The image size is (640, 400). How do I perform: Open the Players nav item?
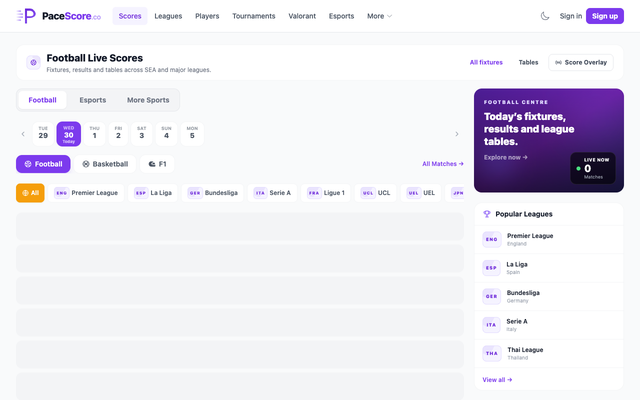point(207,16)
